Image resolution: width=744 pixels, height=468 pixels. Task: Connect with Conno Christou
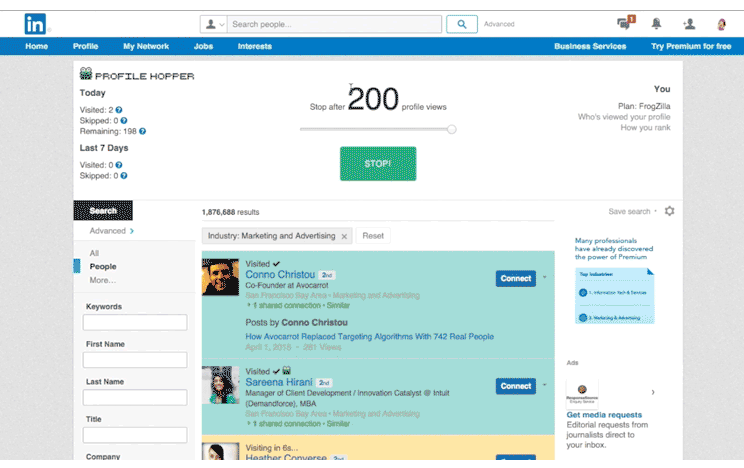click(516, 279)
